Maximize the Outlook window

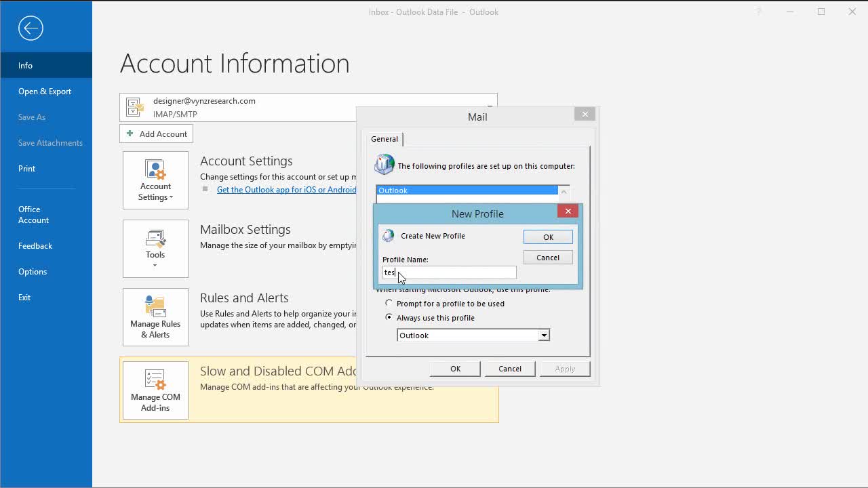(x=821, y=12)
